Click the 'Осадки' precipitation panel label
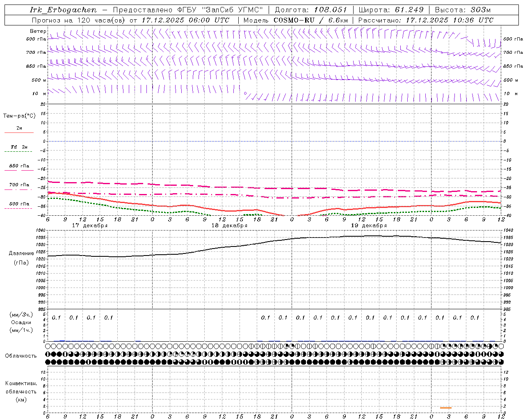Viewport: 525px width, 420px height. (21, 322)
